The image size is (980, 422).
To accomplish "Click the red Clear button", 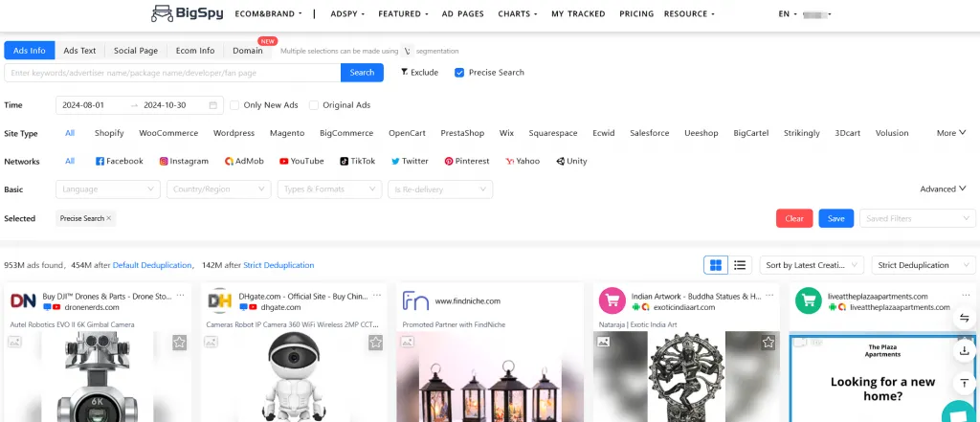I will click(794, 218).
